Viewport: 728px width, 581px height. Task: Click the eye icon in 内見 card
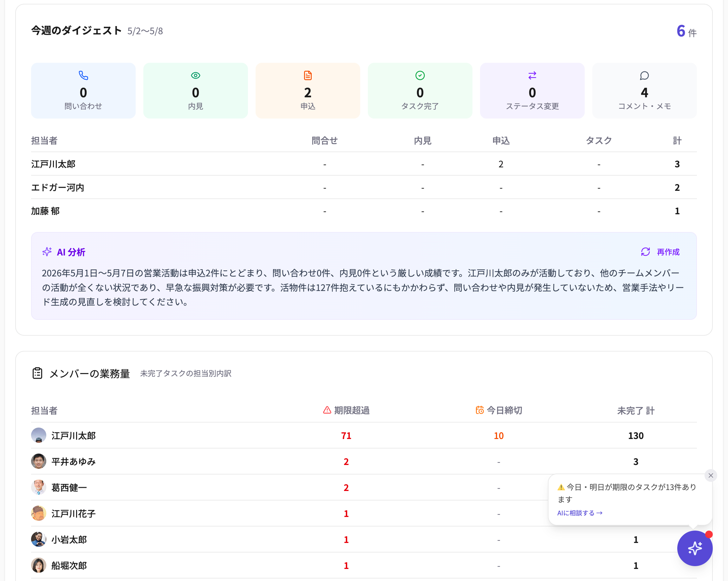click(x=196, y=75)
